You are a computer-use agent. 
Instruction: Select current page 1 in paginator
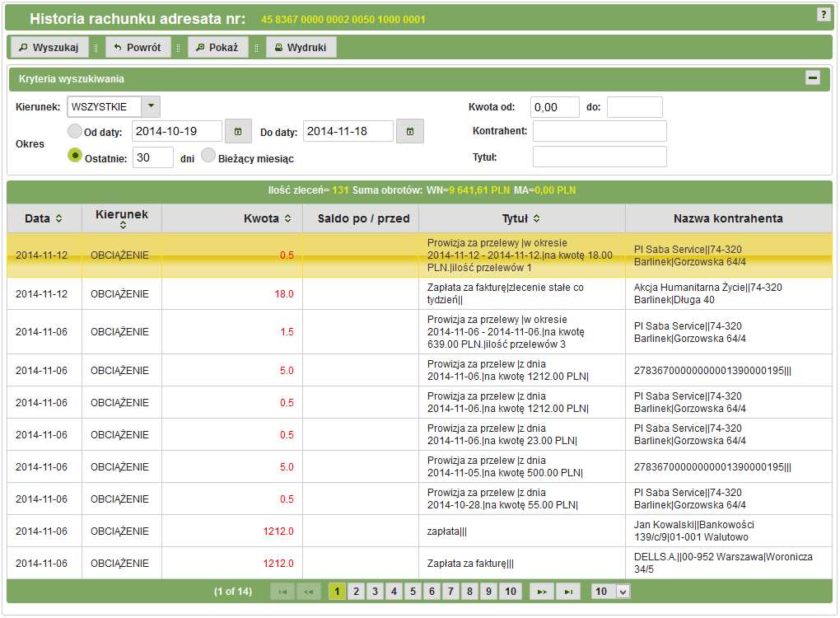point(337,592)
